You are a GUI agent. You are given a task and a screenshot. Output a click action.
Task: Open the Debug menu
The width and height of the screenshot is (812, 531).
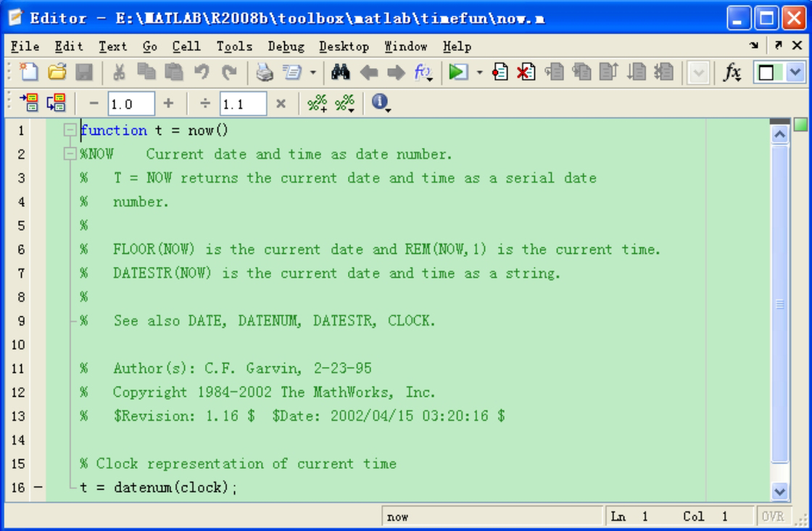[286, 46]
